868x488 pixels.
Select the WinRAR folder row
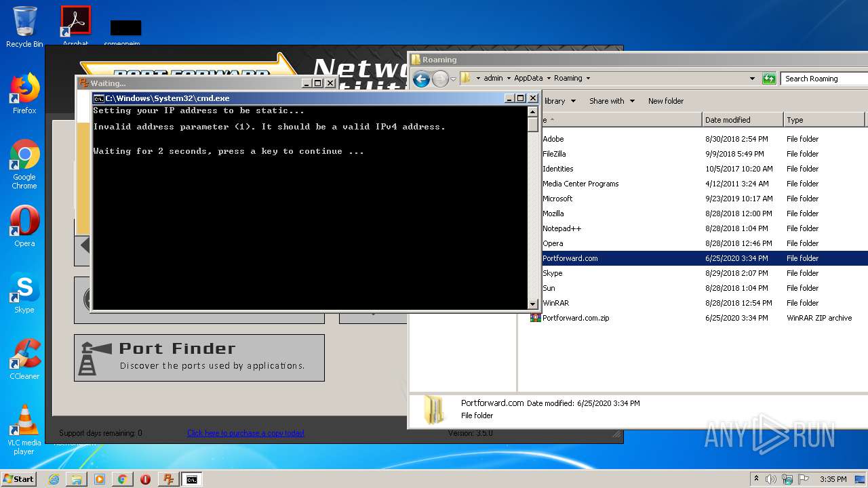click(698, 303)
